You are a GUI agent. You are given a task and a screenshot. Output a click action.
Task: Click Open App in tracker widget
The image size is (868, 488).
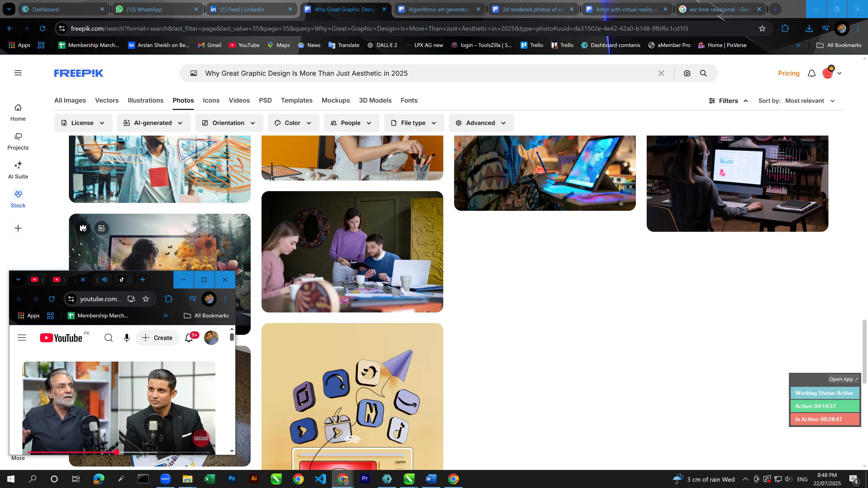coord(843,379)
